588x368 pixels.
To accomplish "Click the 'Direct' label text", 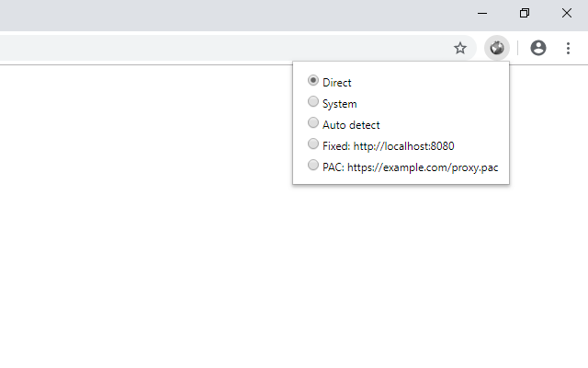I will click(x=337, y=83).
